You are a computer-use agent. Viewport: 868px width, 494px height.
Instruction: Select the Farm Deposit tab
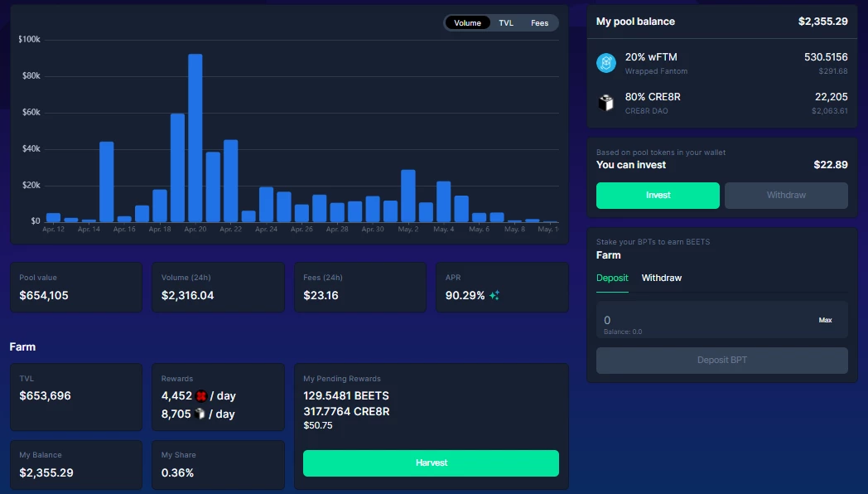pyautogui.click(x=612, y=278)
